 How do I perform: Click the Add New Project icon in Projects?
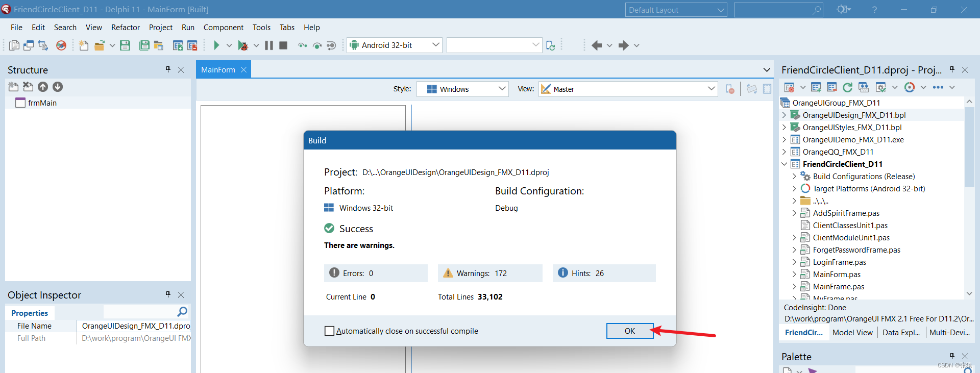click(816, 87)
